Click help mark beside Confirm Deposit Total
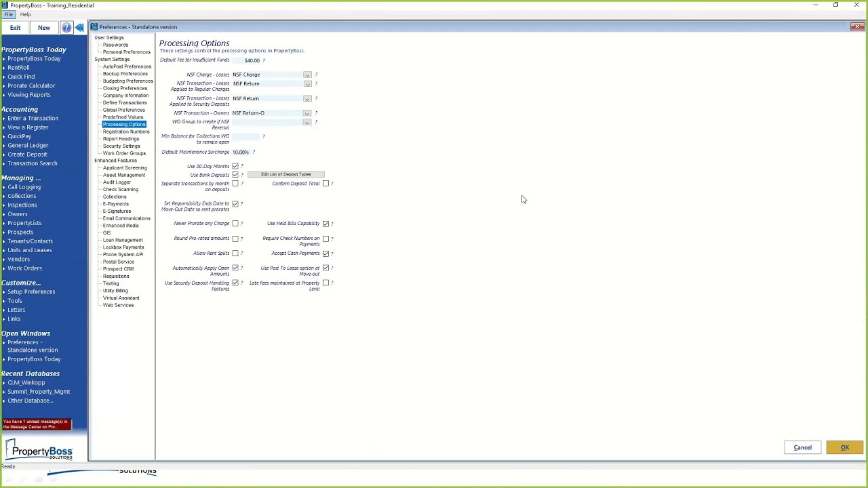Screen dimensions: 868x488 click(x=332, y=184)
